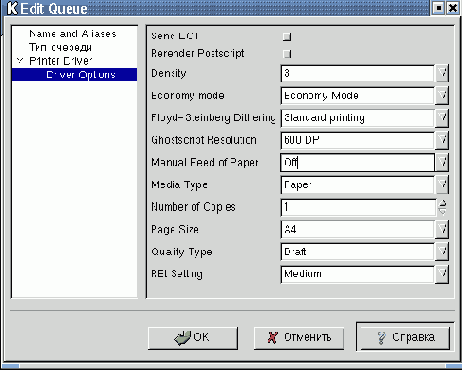Expand the Quality Type dropdown arrow
This screenshot has height=370, width=462.
[x=442, y=252]
